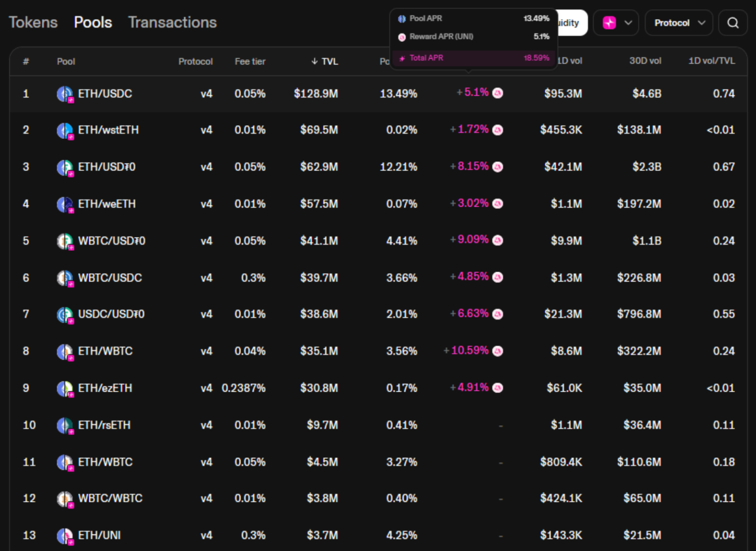This screenshot has height=551, width=756.
Task: Open the ETH/ezETH pool name
Action: [x=105, y=388]
